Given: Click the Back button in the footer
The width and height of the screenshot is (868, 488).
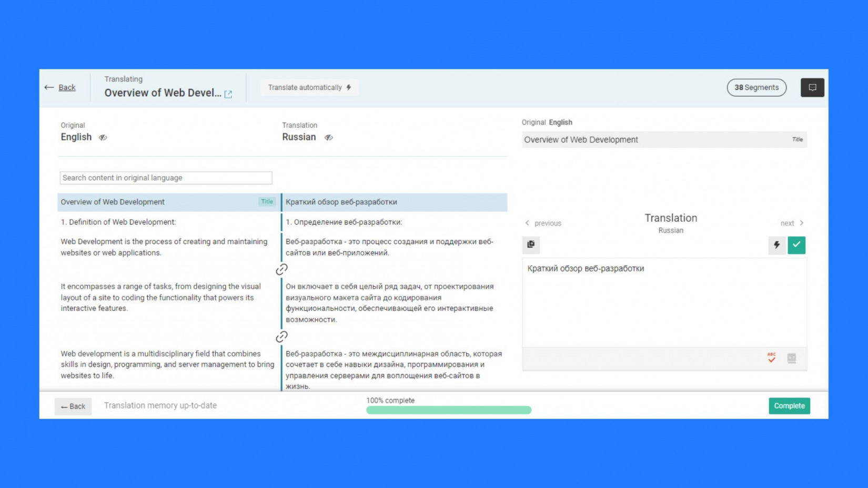Looking at the screenshot, I should coord(73,406).
